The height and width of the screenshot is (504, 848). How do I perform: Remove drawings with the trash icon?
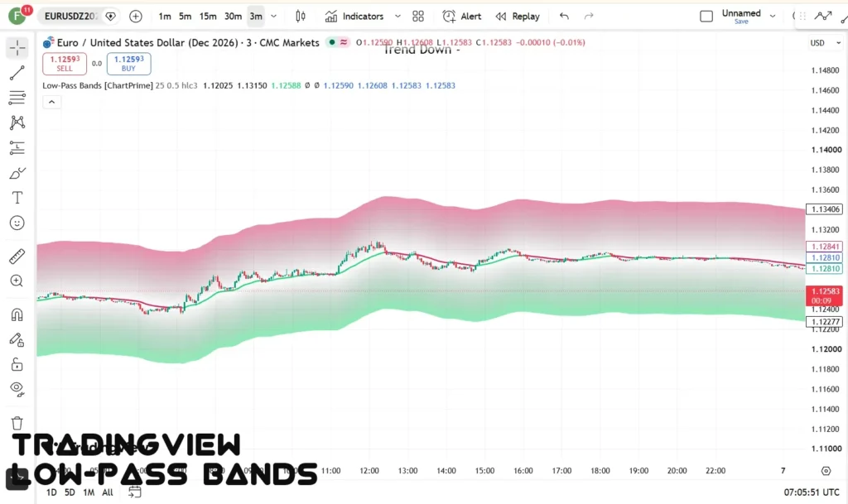click(x=17, y=423)
